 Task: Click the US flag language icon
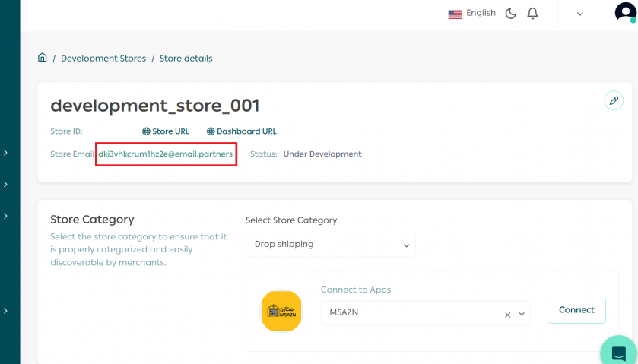(x=455, y=14)
